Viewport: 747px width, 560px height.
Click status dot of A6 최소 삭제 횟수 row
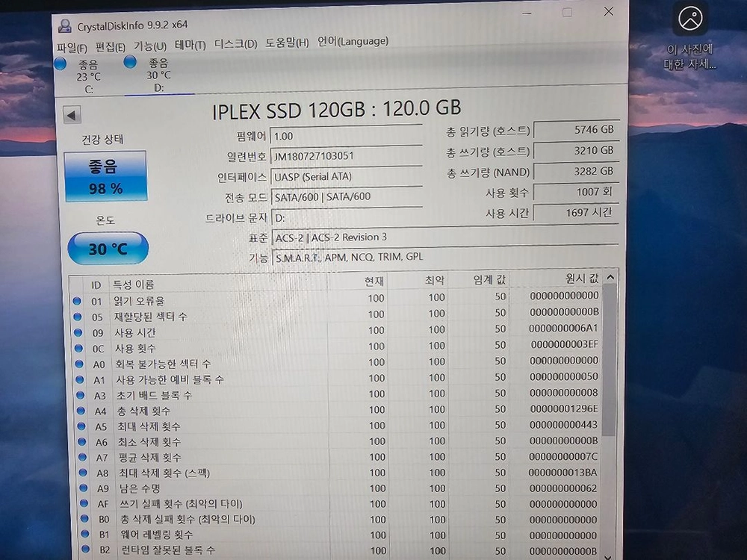click(x=82, y=442)
